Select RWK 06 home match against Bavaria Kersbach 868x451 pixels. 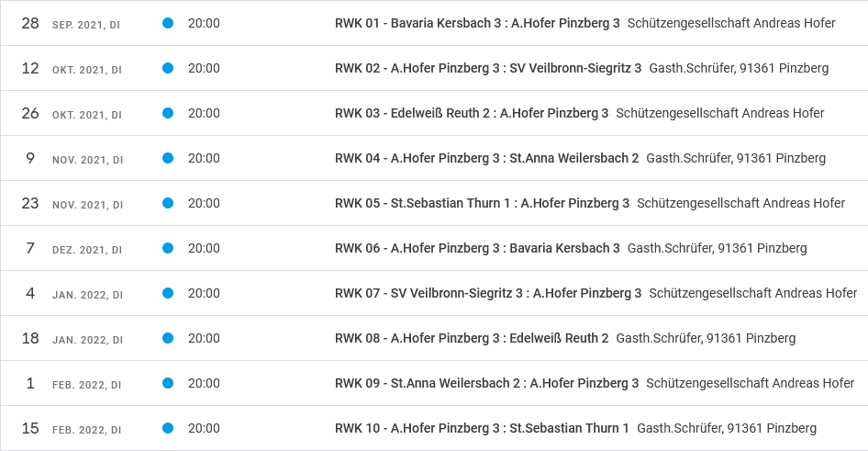(477, 248)
